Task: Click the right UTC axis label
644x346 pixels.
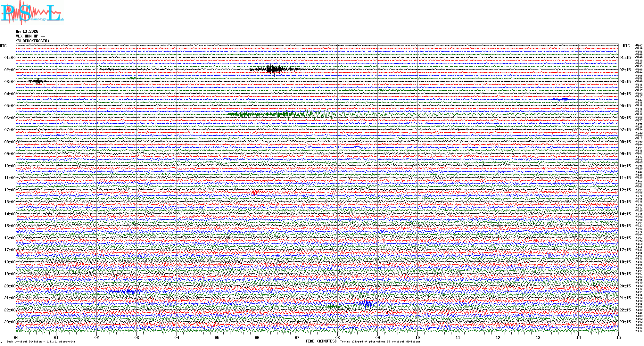Action: point(626,46)
